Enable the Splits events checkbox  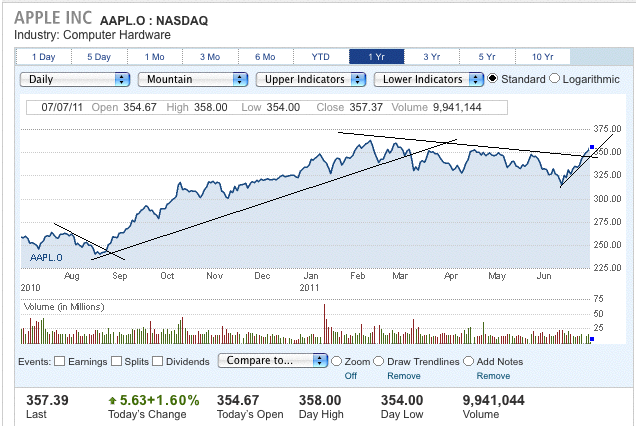[x=116, y=361]
